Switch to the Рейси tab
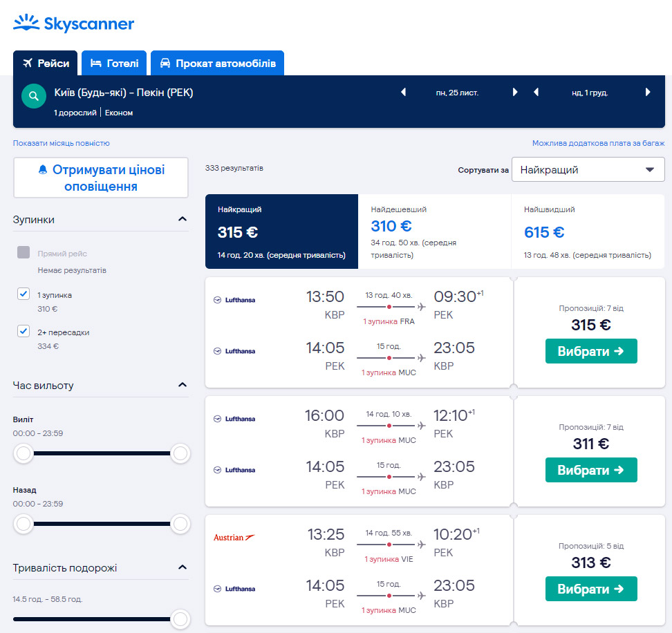This screenshot has height=633, width=672. click(46, 63)
